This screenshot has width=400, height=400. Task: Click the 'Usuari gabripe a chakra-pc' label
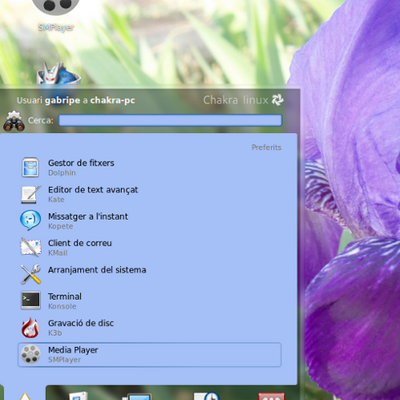click(76, 100)
